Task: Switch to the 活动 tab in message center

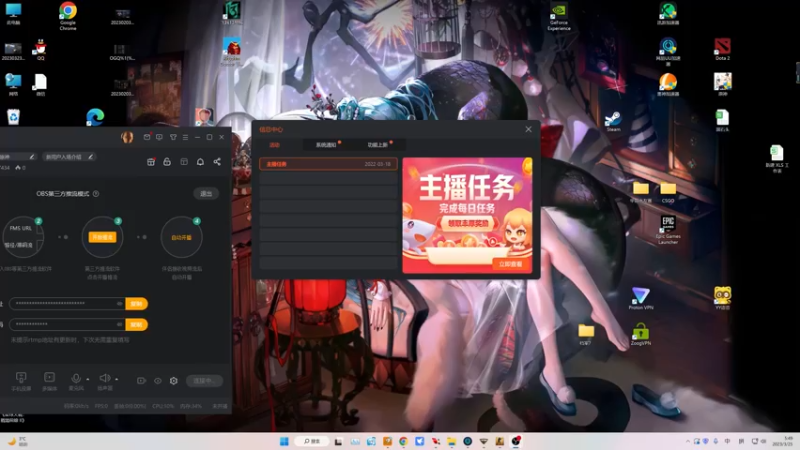Action: tap(274, 145)
